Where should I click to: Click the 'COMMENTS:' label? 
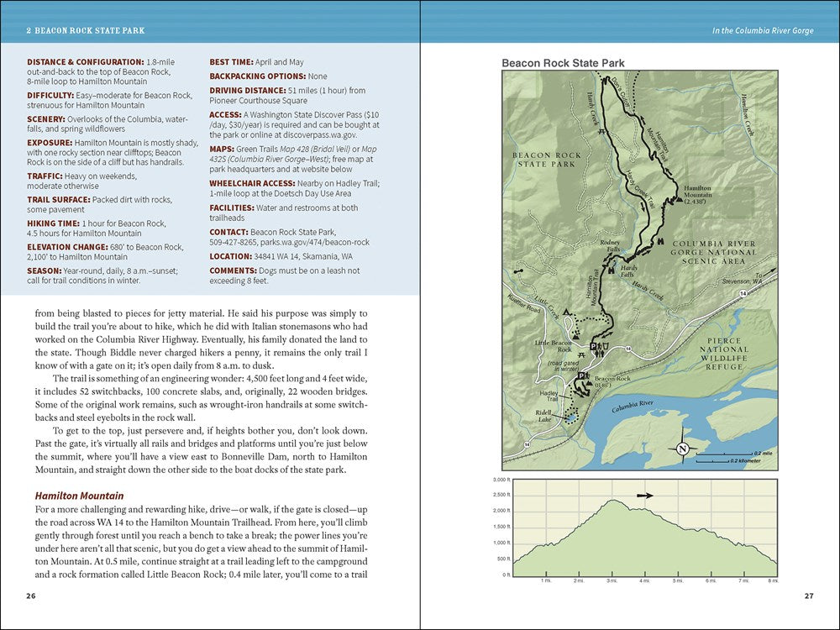(x=233, y=270)
